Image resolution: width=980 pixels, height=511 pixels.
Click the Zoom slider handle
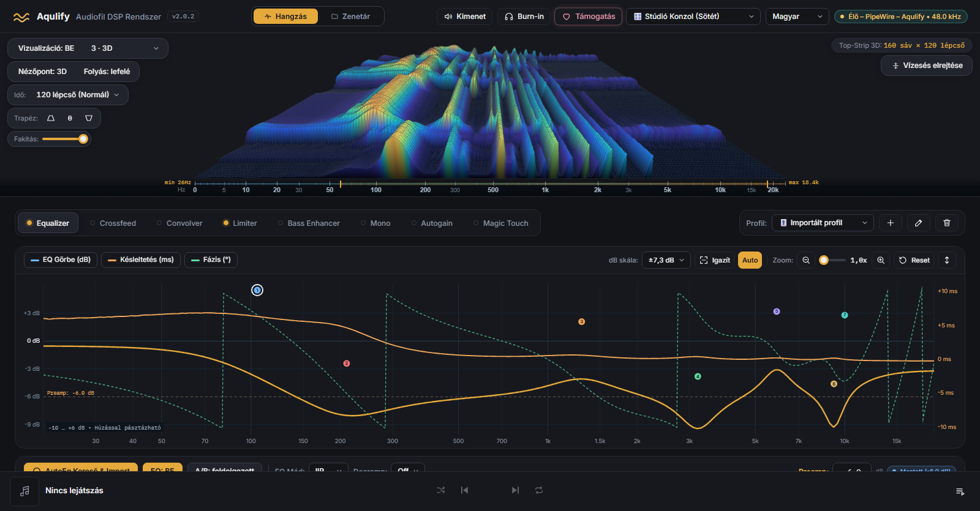click(x=824, y=260)
